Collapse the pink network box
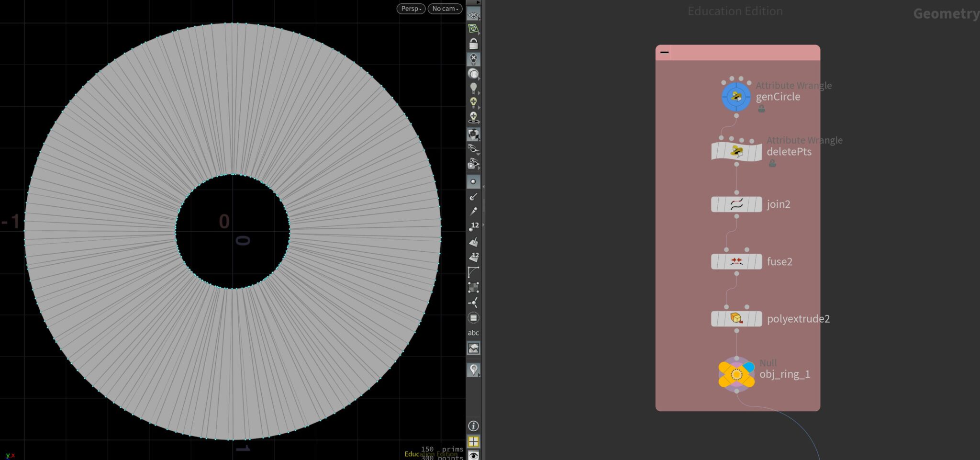Viewport: 980px width, 460px height. 664,52
